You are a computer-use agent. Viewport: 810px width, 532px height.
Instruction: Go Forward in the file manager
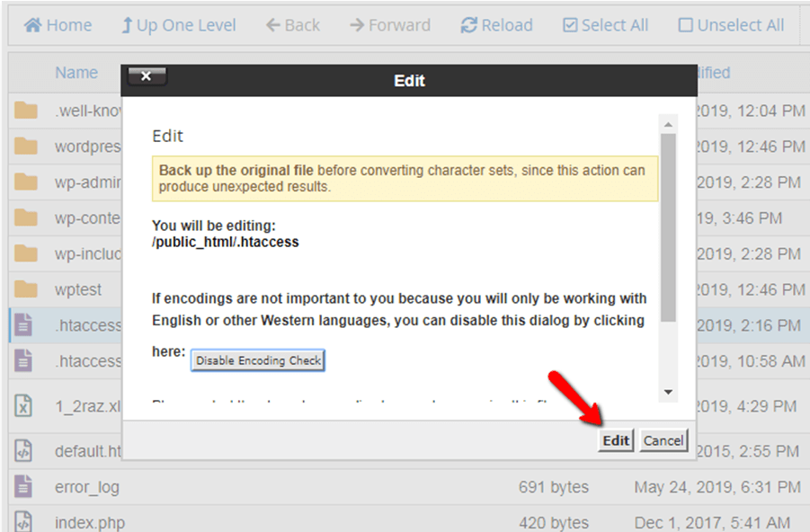(x=390, y=25)
